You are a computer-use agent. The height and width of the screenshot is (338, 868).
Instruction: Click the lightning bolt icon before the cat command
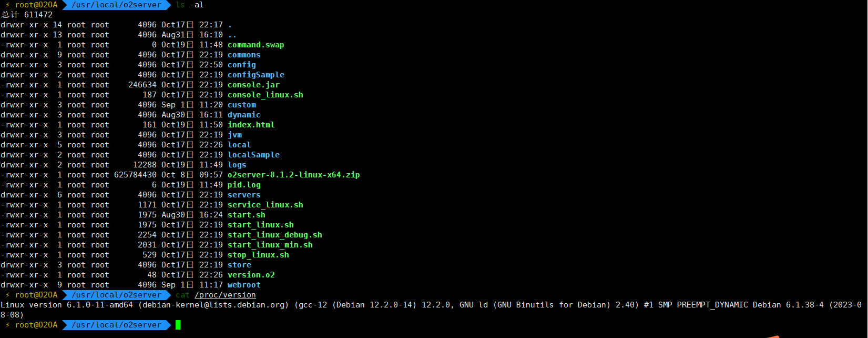click(7, 295)
